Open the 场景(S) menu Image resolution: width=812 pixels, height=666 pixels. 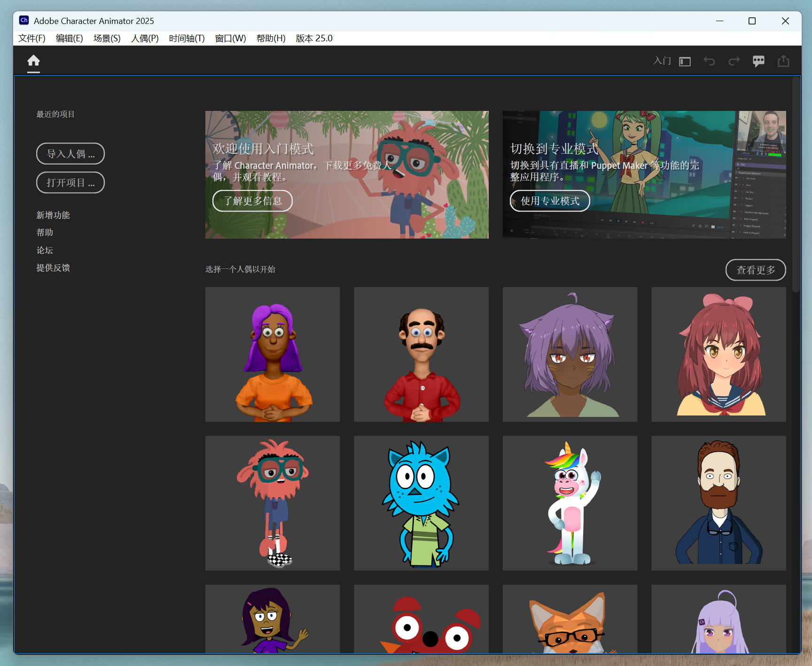tap(107, 38)
